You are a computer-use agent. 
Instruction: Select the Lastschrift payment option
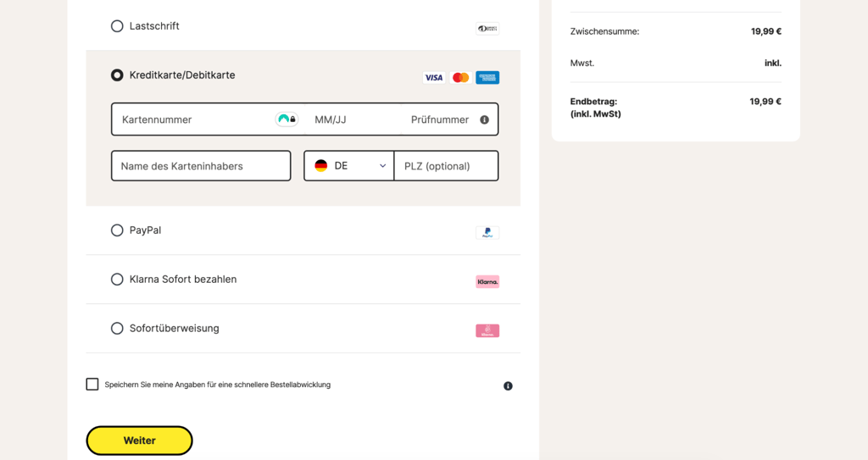tap(117, 26)
